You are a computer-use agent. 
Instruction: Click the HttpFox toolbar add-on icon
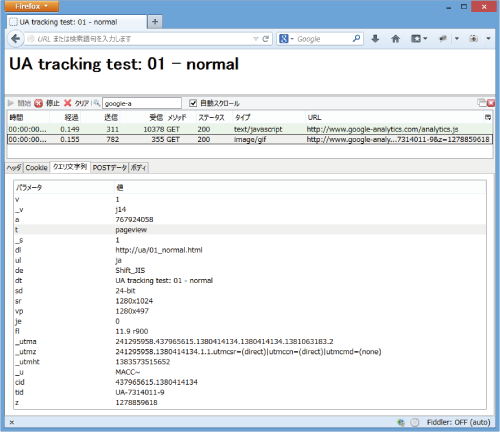pos(443,39)
